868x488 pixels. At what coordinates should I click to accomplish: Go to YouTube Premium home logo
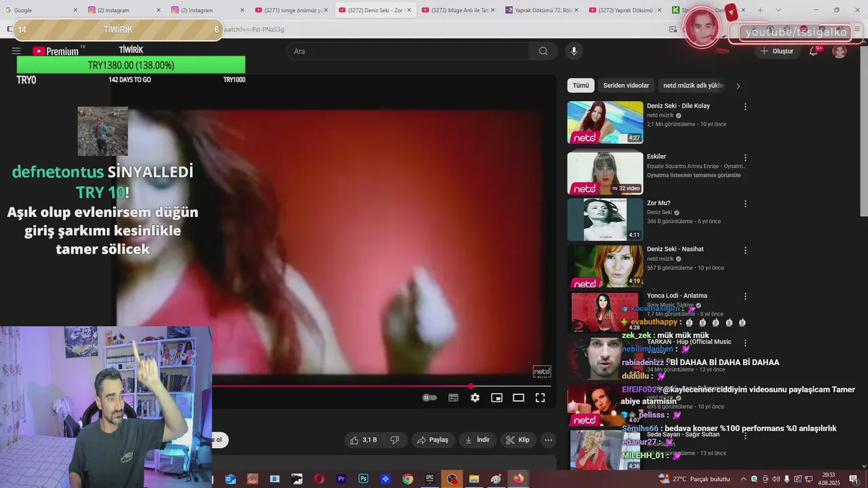coord(56,51)
